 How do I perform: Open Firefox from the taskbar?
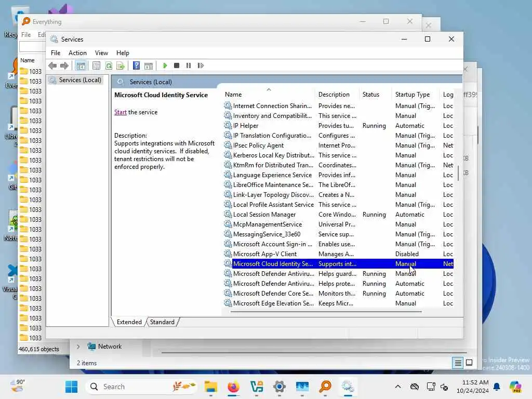pyautogui.click(x=233, y=387)
